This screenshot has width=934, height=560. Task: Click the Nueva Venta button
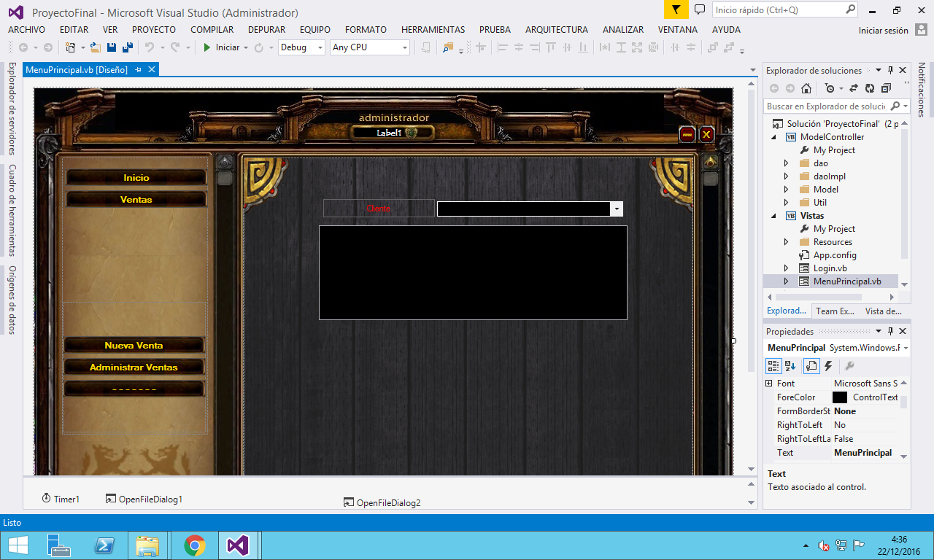134,345
